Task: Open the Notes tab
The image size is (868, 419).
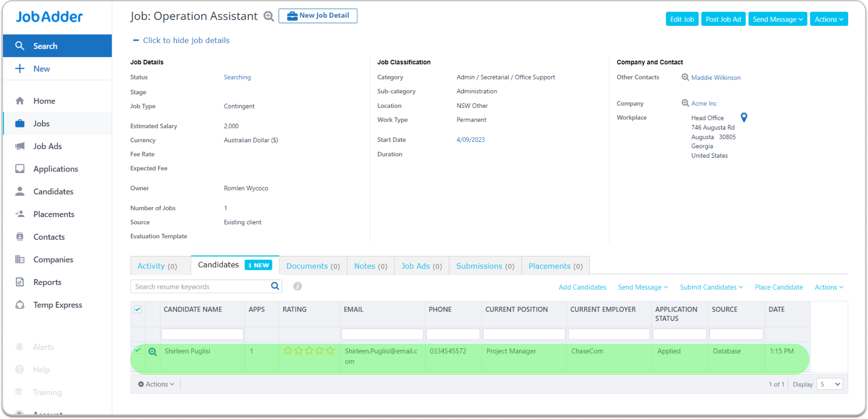Action: click(x=370, y=266)
